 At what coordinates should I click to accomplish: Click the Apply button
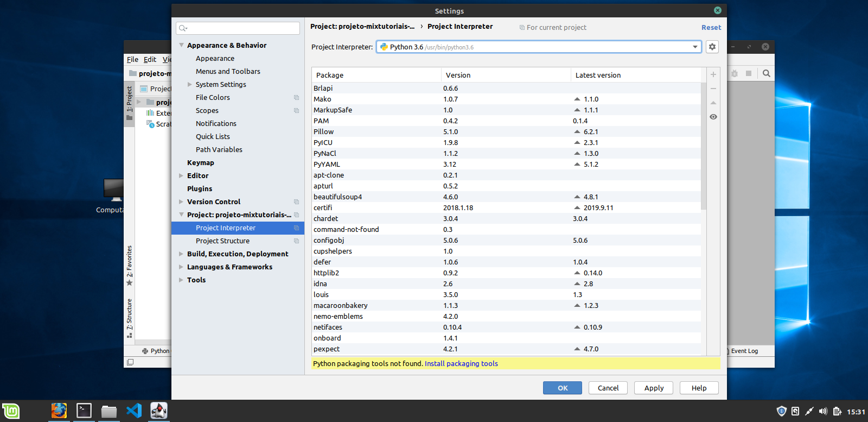(x=654, y=388)
